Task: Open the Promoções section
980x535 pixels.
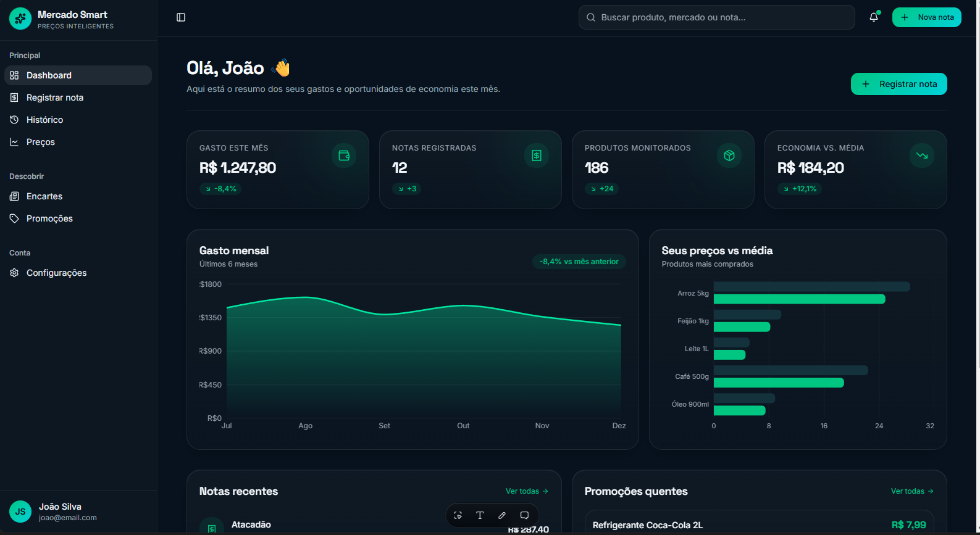Action: (x=78, y=218)
